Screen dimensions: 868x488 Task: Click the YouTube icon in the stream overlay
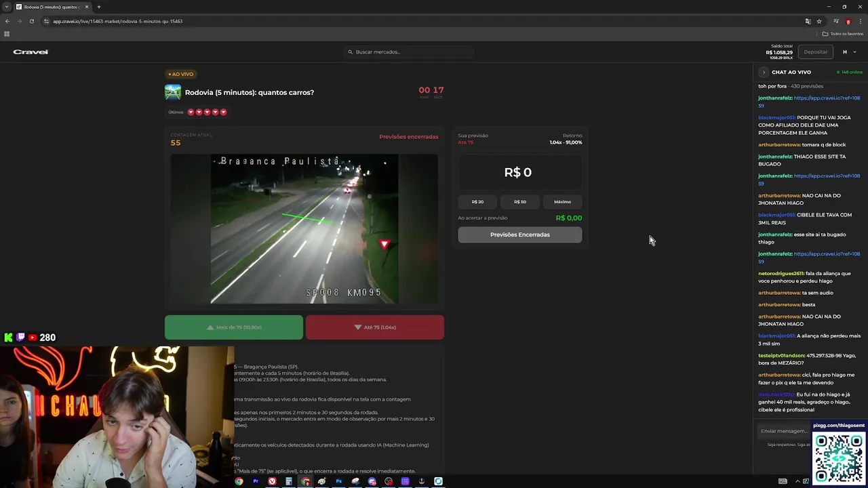coord(32,338)
